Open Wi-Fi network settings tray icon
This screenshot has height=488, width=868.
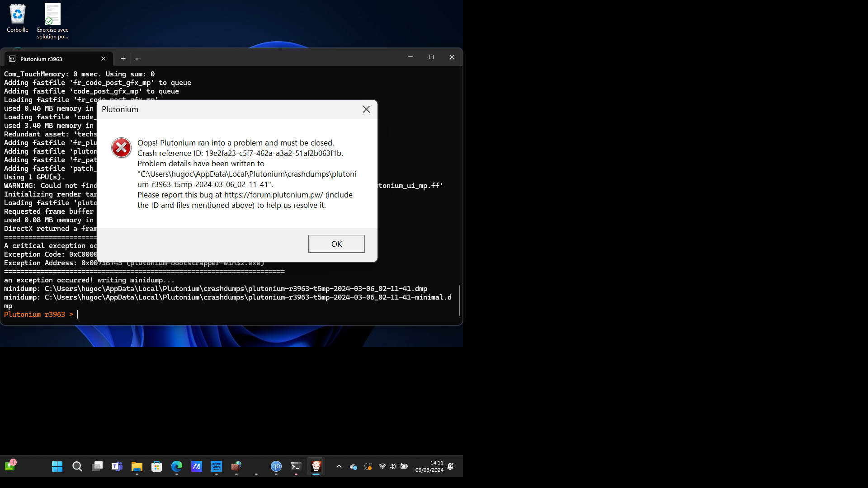tap(382, 466)
